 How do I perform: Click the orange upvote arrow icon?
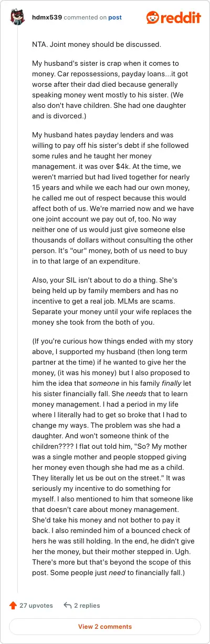(x=13, y=605)
